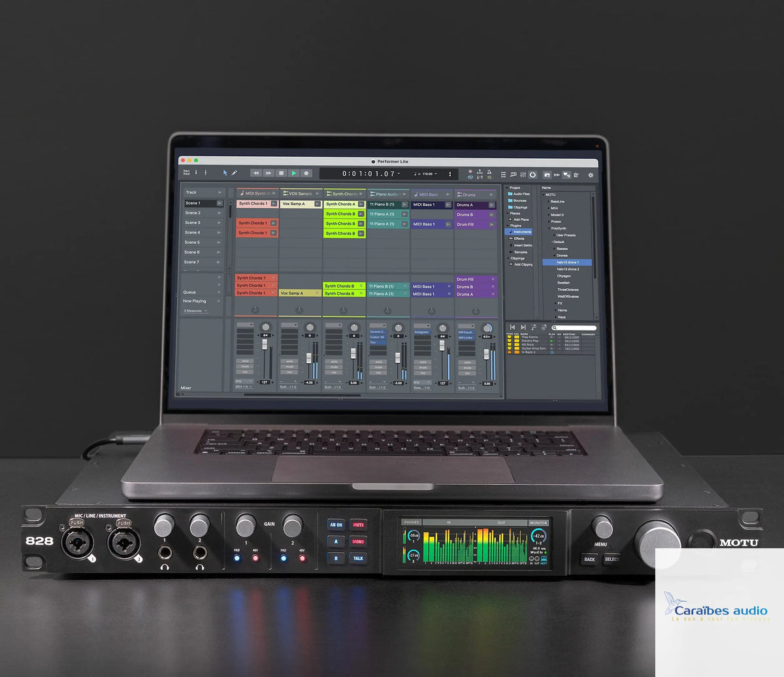Expand the BassLine instrument node
The image size is (784, 677).
tap(548, 201)
